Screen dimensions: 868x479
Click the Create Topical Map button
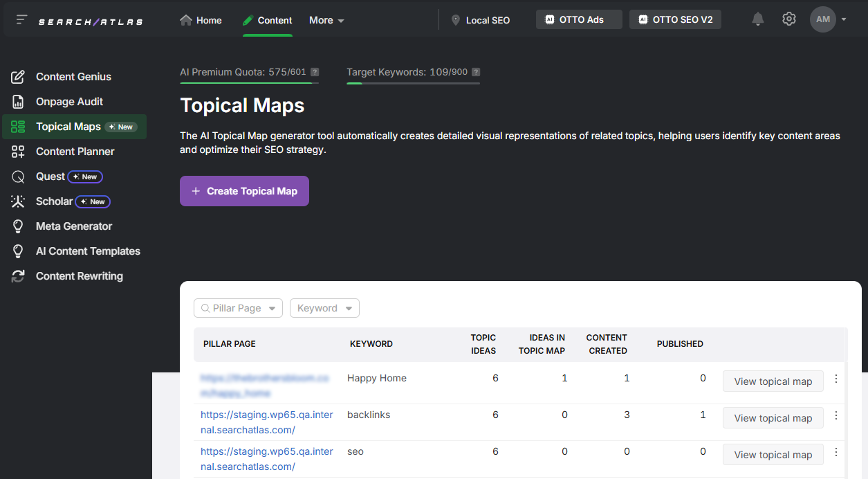[x=244, y=190]
